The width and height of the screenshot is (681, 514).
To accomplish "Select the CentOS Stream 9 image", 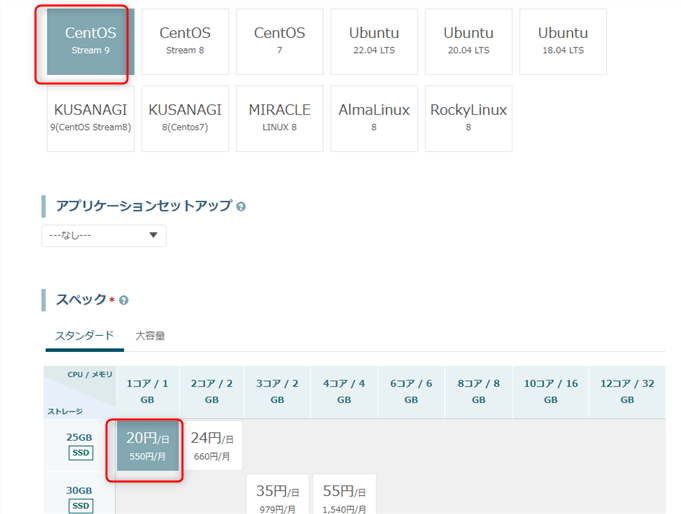I will click(90, 42).
